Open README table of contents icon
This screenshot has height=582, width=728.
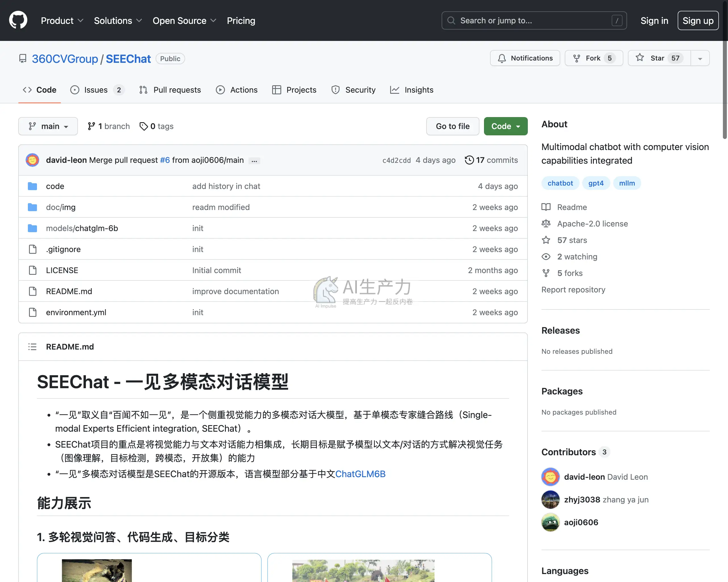tap(32, 347)
